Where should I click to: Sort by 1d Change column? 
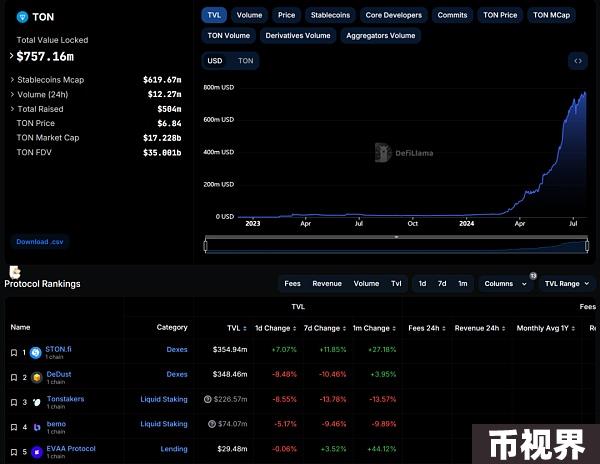click(x=295, y=329)
